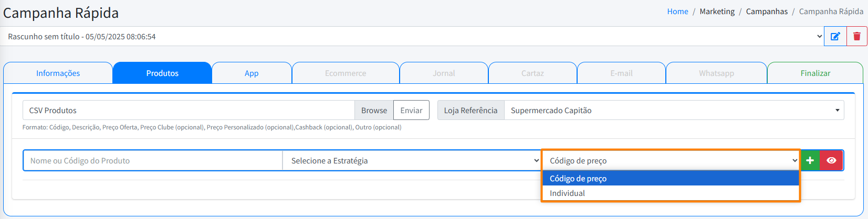Open the Supermercado Capitão store dropdown
This screenshot has height=219, width=868.
point(674,111)
